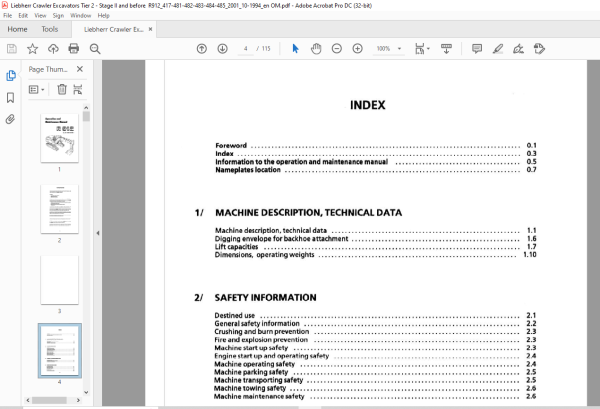The height and width of the screenshot is (409, 600).
Task: Select blank page 3 thumbnail
Action: coord(59,280)
